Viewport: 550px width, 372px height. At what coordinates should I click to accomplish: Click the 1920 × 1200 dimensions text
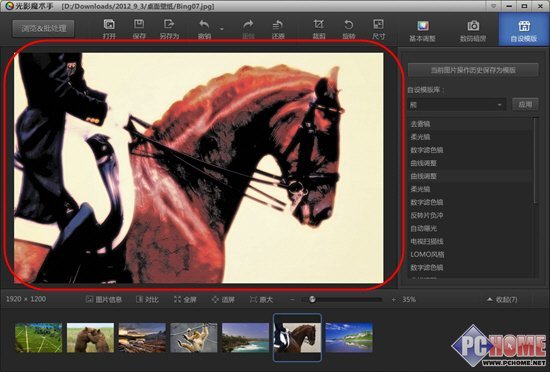click(x=26, y=299)
